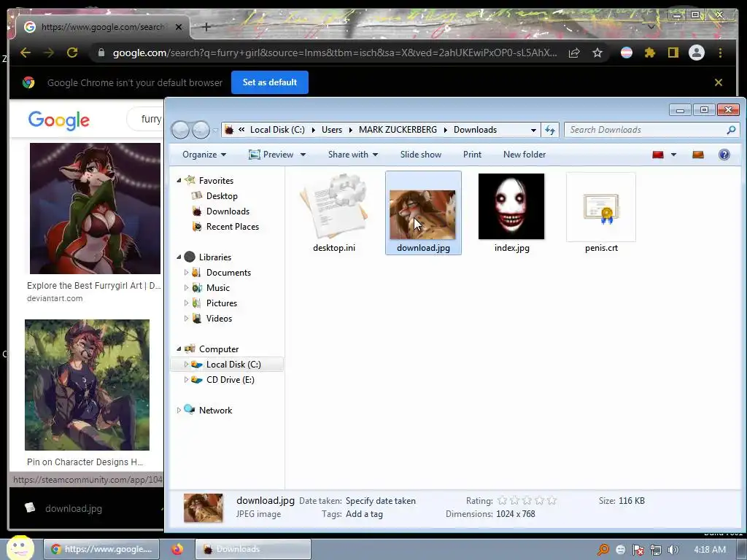Close the Google search Chrome tab

[179, 27]
